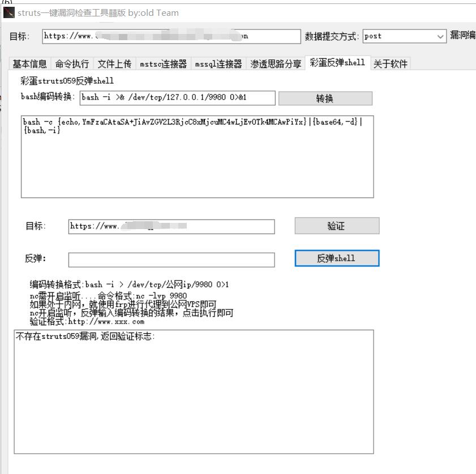Viewport: 476px width, 474px height.
Task: Click the 反弹 input field
Action: [x=171, y=260]
